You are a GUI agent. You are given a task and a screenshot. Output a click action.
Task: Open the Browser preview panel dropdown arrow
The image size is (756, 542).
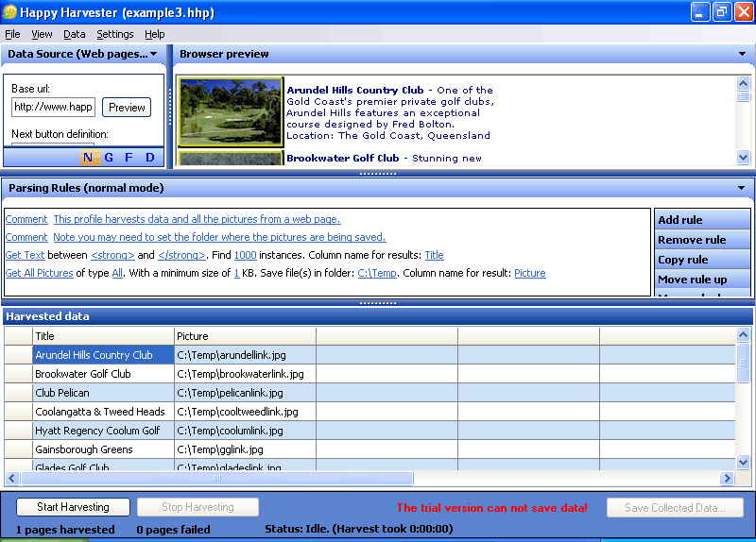point(743,54)
